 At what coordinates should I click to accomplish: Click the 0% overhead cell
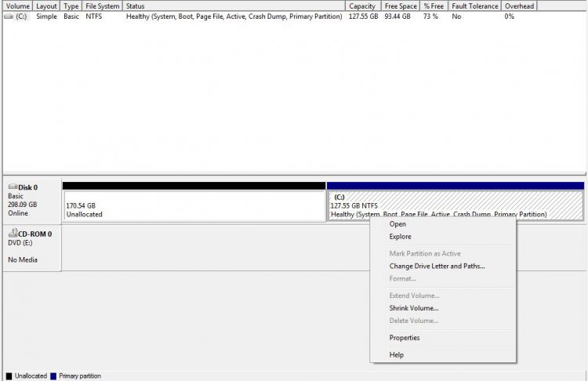coord(510,16)
